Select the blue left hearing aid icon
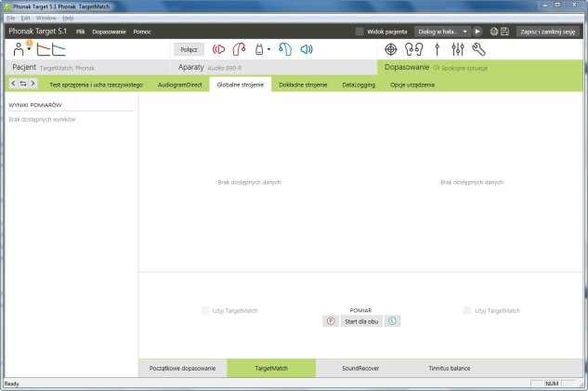Image resolution: width=588 pixels, height=391 pixels. (x=285, y=49)
